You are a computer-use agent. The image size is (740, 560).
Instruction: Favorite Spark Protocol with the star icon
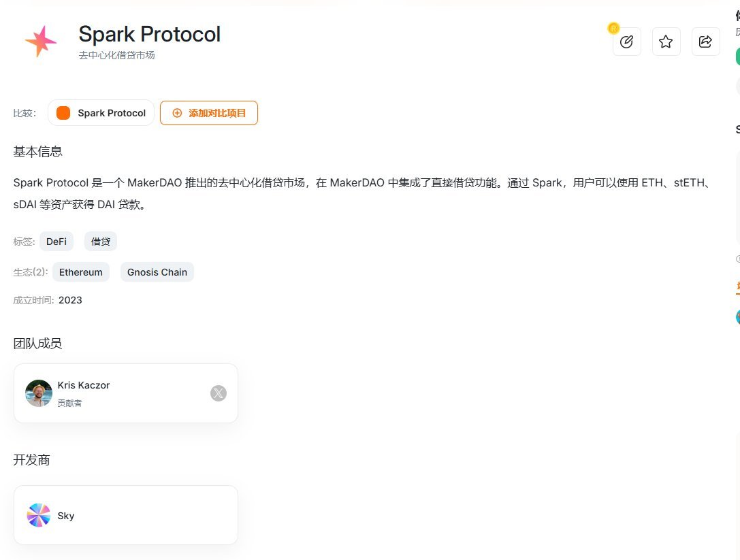666,42
